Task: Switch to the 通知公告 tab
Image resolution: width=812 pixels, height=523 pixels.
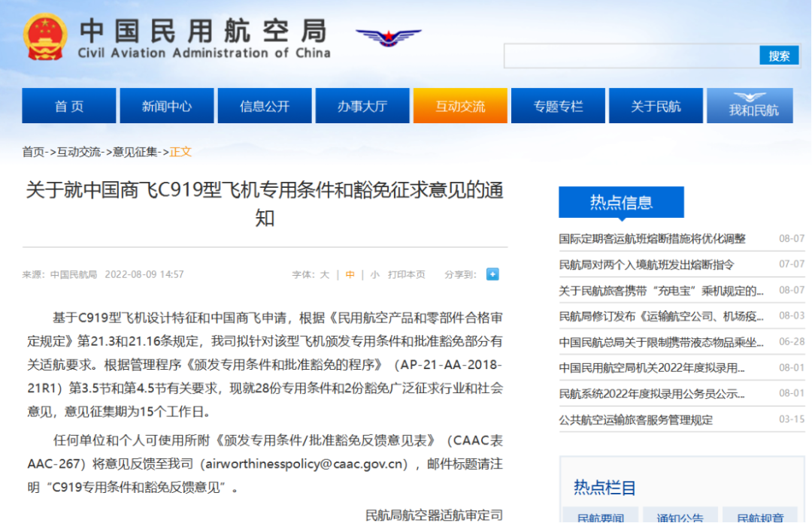Action: [x=679, y=517]
